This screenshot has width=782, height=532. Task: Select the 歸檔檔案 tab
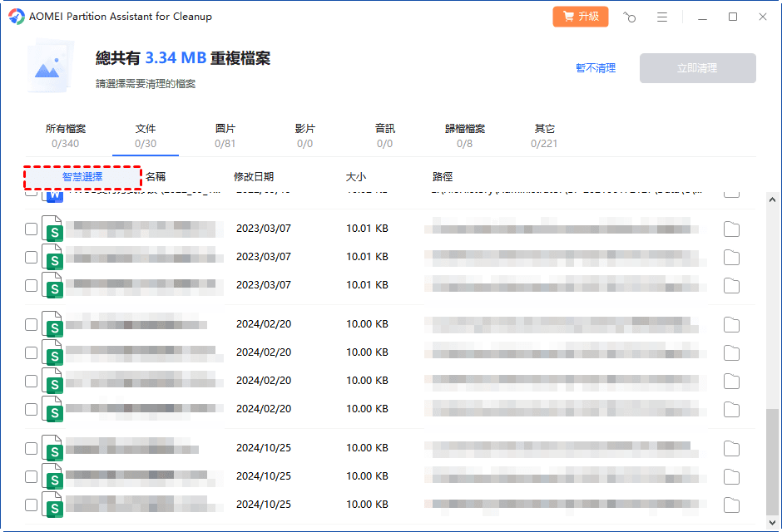point(464,136)
